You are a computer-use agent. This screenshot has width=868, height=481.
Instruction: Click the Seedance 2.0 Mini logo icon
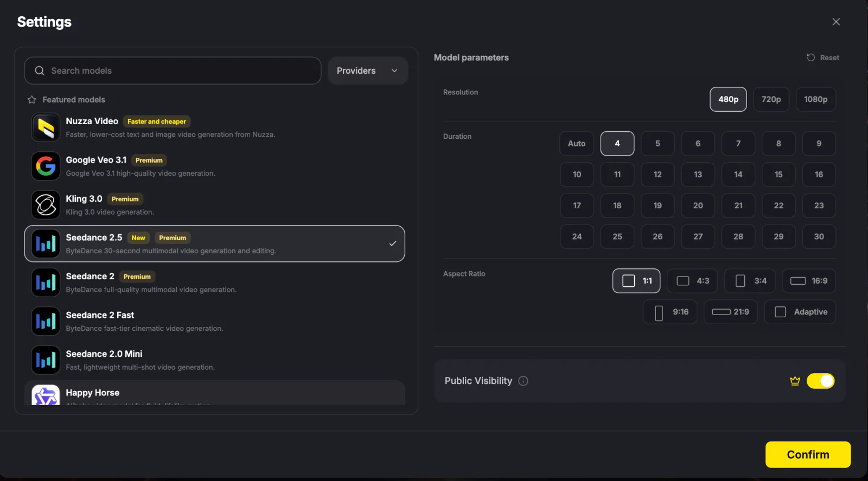[46, 360]
